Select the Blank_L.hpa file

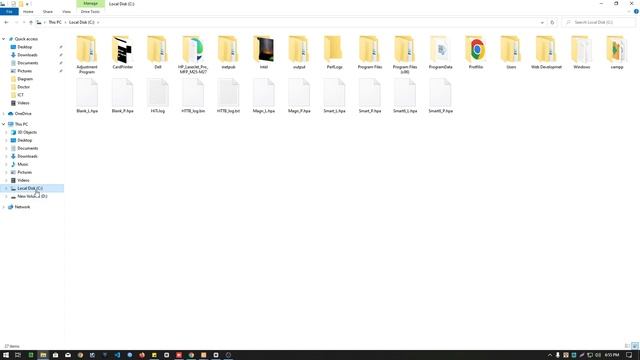[x=87, y=96]
